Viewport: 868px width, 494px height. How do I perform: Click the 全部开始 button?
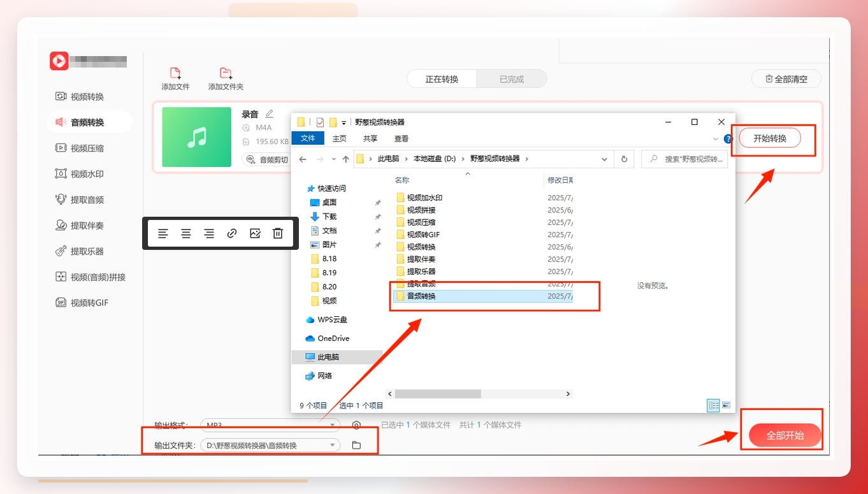[x=785, y=435]
